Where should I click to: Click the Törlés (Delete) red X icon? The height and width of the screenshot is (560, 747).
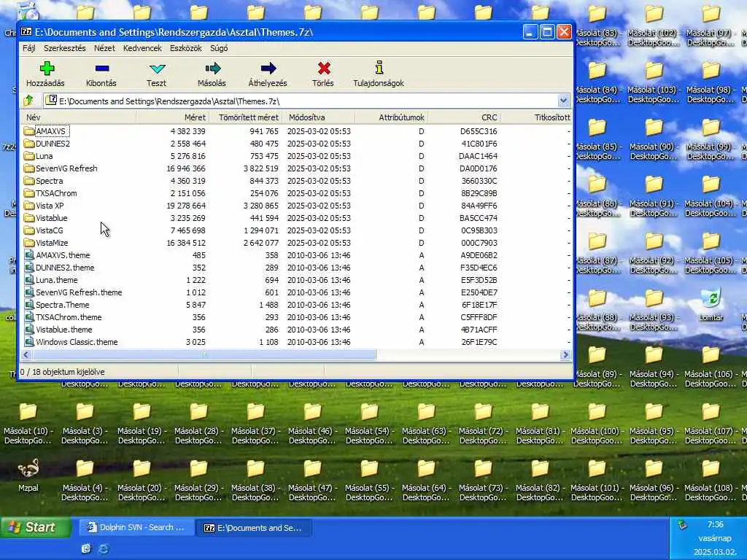(x=324, y=69)
